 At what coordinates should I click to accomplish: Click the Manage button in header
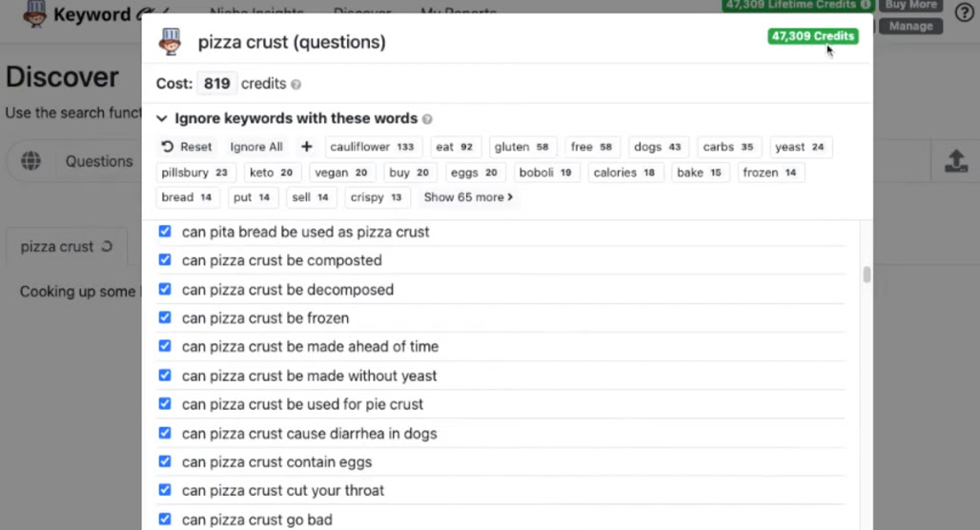[910, 27]
